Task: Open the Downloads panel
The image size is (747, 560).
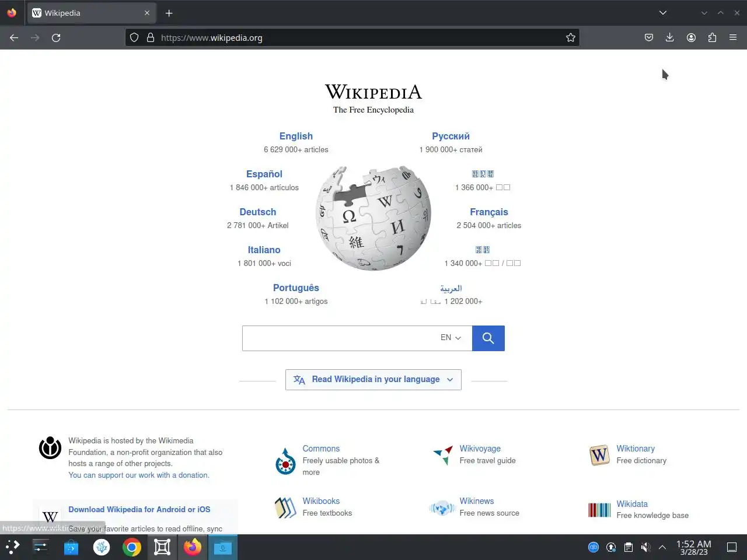Action: [x=670, y=37]
